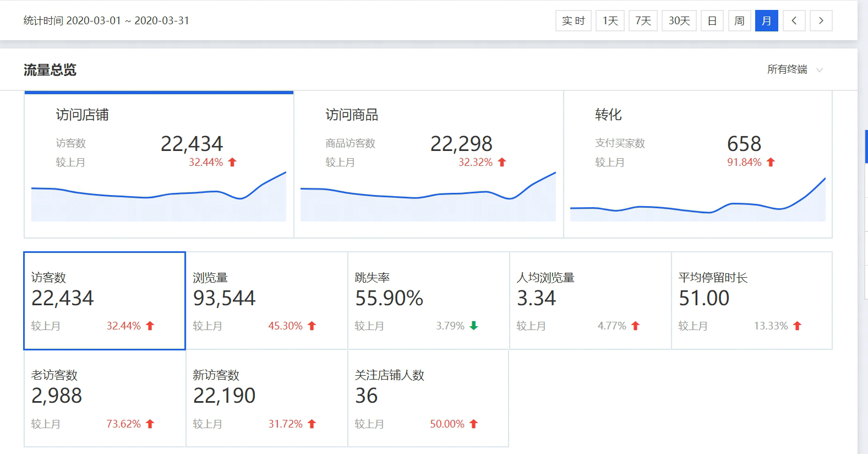Select the 月 monthly statistics button

coord(766,21)
